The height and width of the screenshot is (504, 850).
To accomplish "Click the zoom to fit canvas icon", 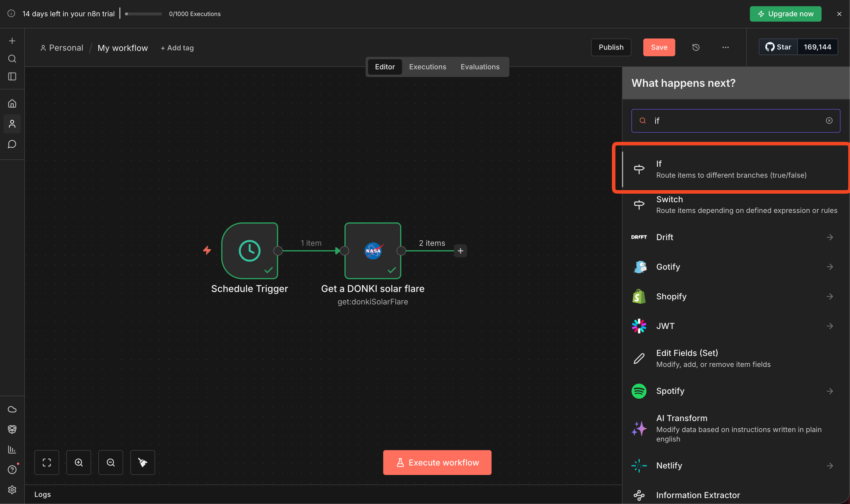I will pos(47,462).
